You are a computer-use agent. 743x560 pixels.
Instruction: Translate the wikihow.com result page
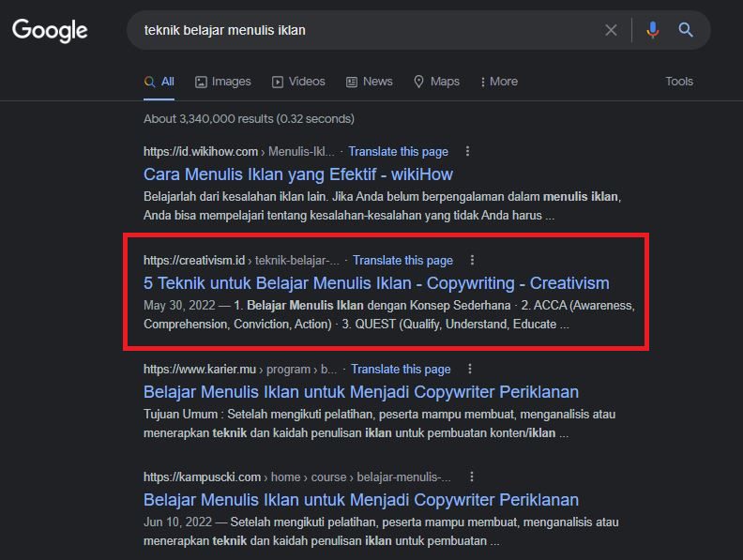click(x=398, y=152)
